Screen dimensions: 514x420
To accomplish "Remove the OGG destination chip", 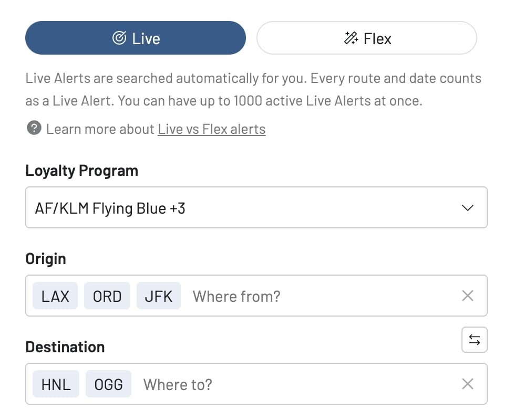I will click(108, 384).
